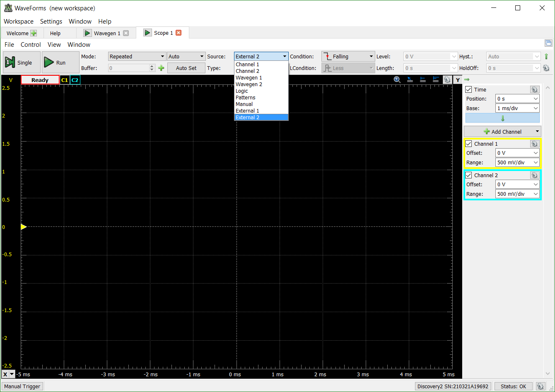Image resolution: width=555 pixels, height=392 pixels.
Task: Click the Auto Set button
Action: tap(186, 68)
